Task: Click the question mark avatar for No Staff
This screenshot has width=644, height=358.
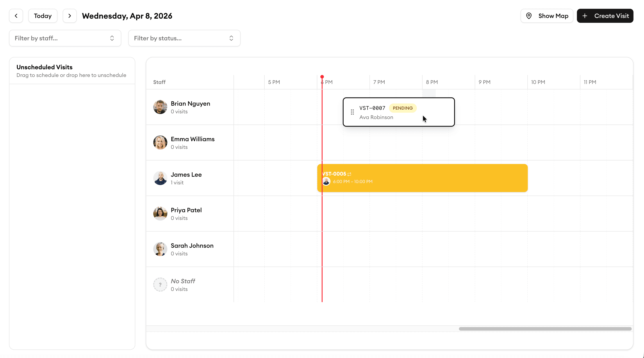Action: (160, 284)
